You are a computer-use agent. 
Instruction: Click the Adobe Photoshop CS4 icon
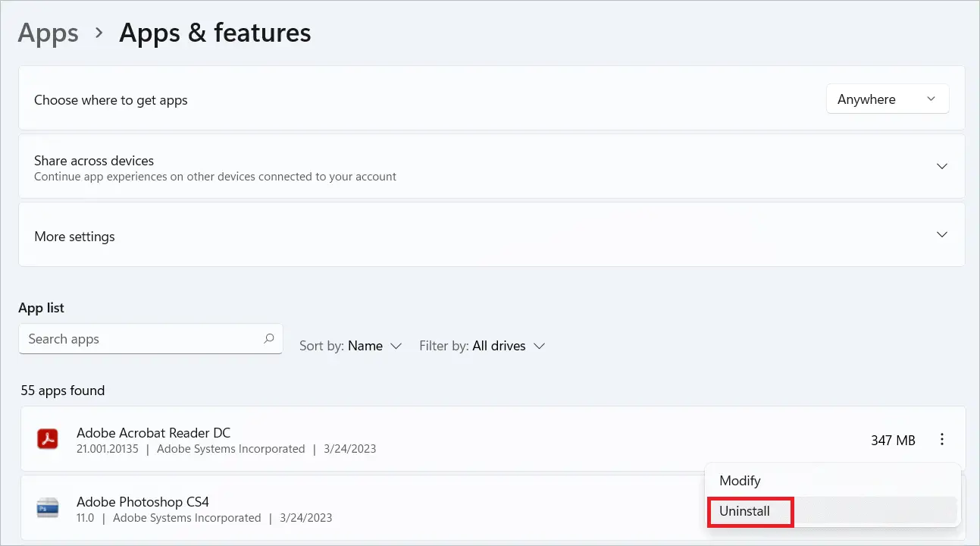tap(48, 508)
